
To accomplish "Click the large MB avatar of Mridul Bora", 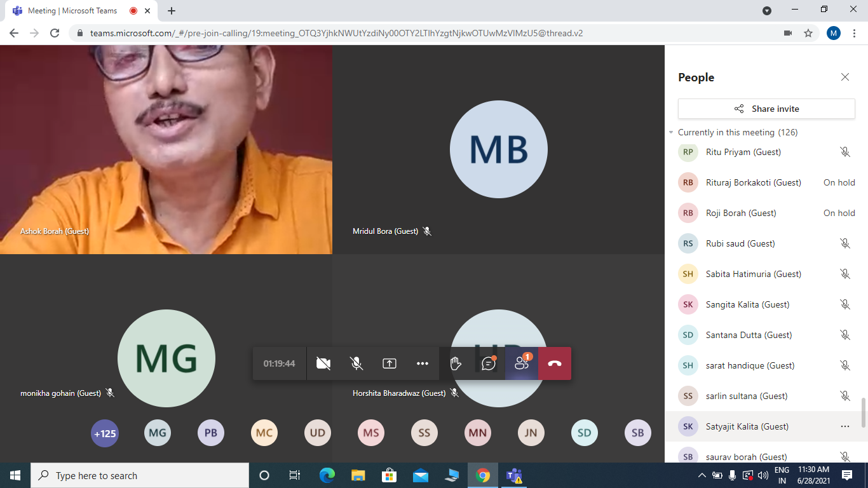I will pos(499,149).
